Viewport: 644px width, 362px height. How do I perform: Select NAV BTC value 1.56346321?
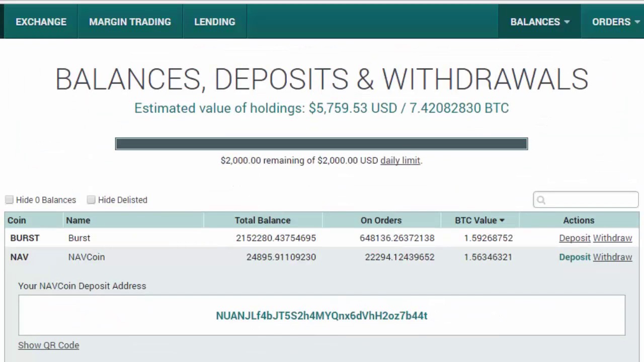[488, 257]
